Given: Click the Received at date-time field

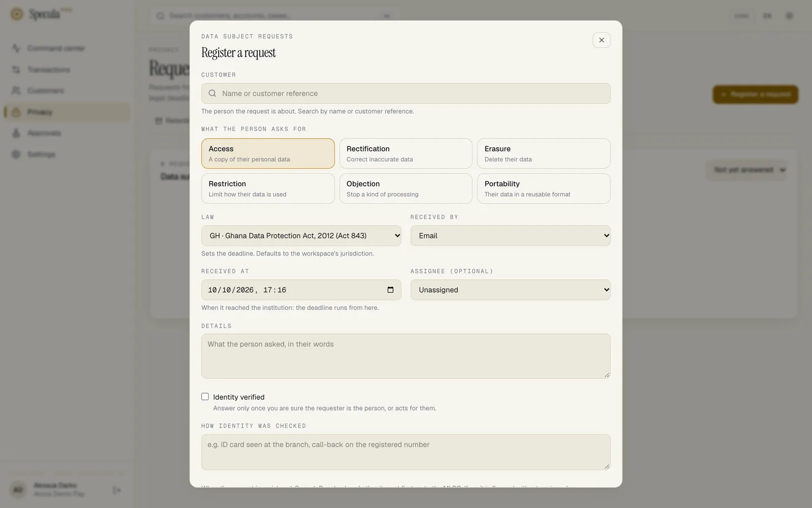Looking at the screenshot, I should click(301, 290).
